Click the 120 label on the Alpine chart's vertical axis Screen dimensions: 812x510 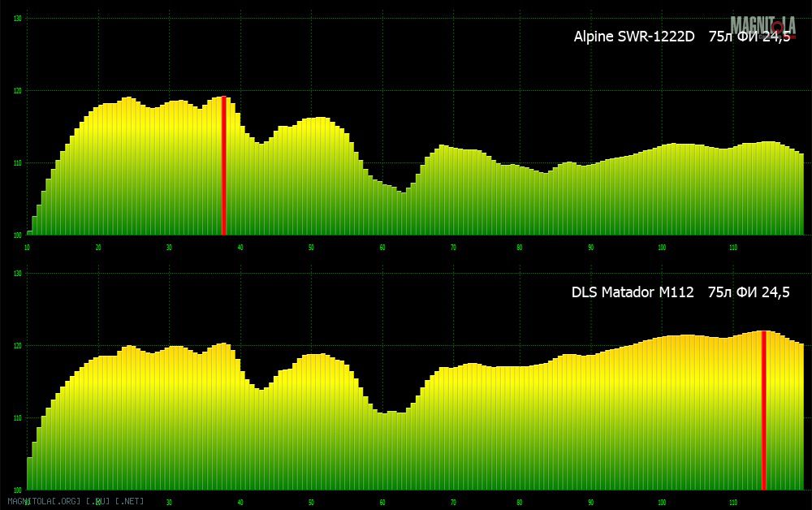click(x=19, y=91)
